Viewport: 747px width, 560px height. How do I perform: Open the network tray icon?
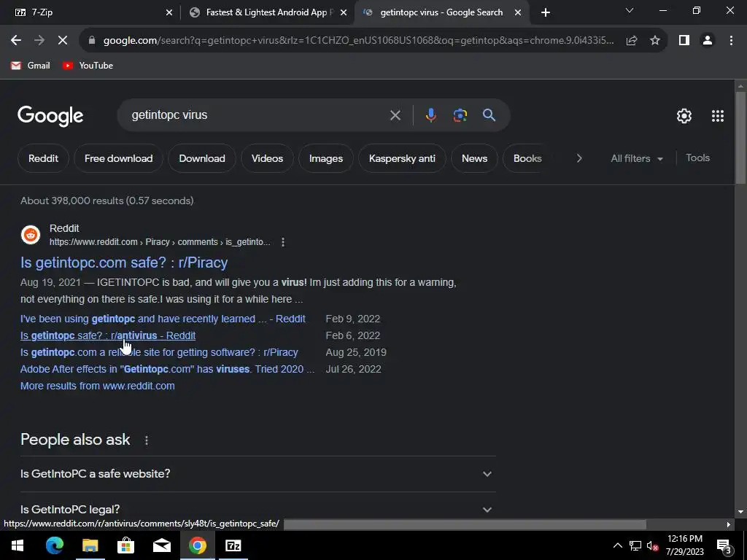pos(635,545)
